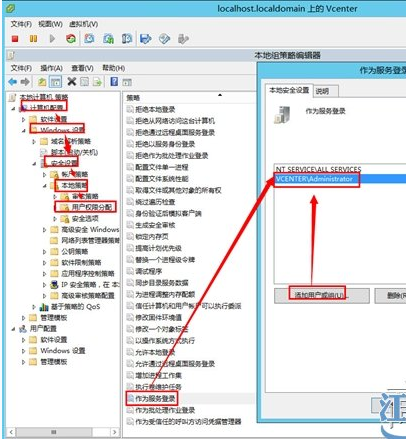Viewport: 406px width, 439px height.
Task: Expand 应用程序控制策略 node
Action: [x=45, y=274]
